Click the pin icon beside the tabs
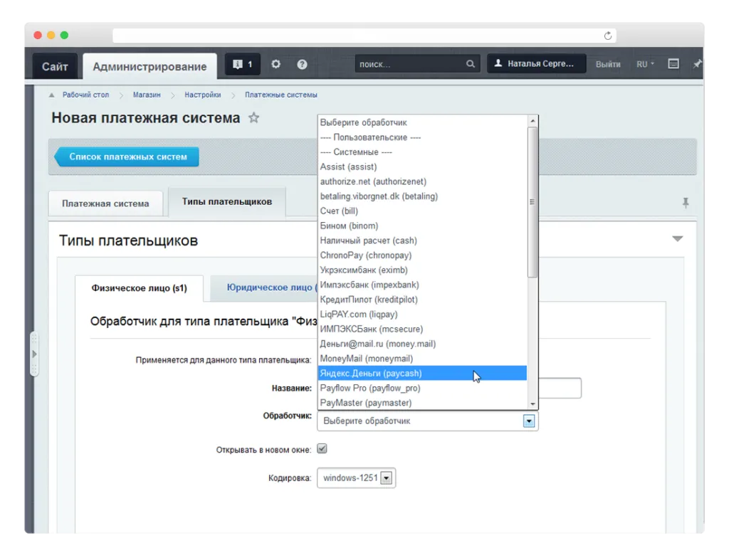Image resolution: width=729 pixels, height=560 pixels. [x=686, y=203]
